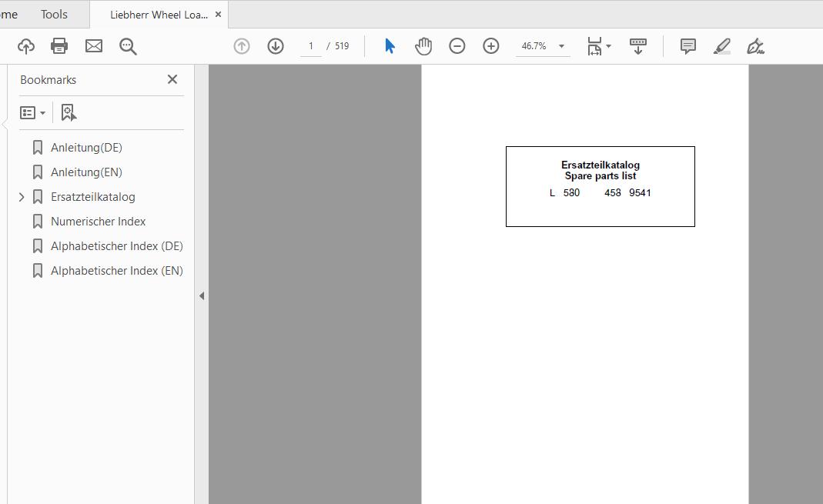Open the Ersatzteilkatalog bookmark

pos(93,197)
